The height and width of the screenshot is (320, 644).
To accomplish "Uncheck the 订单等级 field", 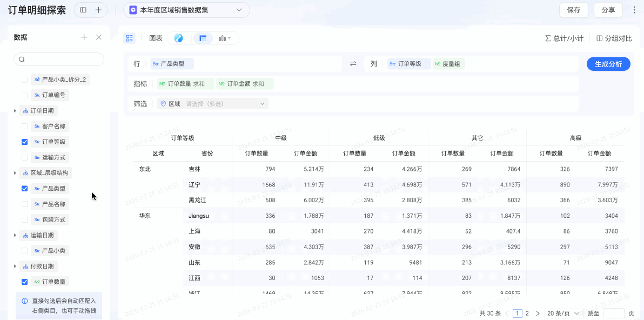I will click(x=25, y=142).
